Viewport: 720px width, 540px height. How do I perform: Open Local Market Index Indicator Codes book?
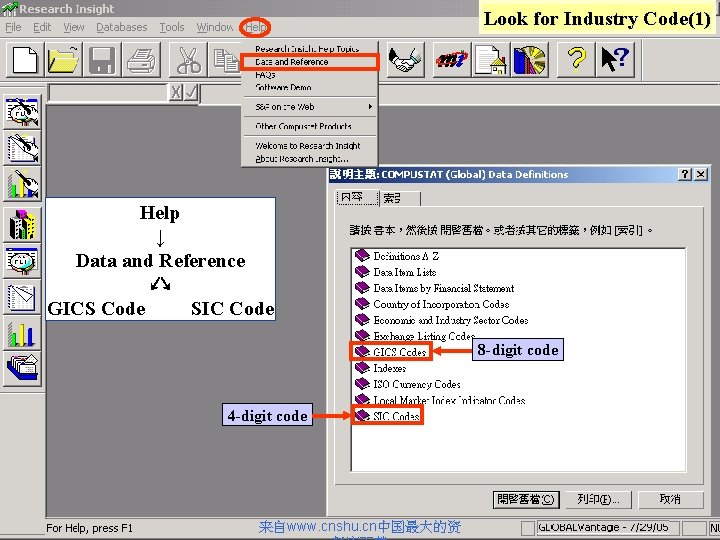pos(440,400)
